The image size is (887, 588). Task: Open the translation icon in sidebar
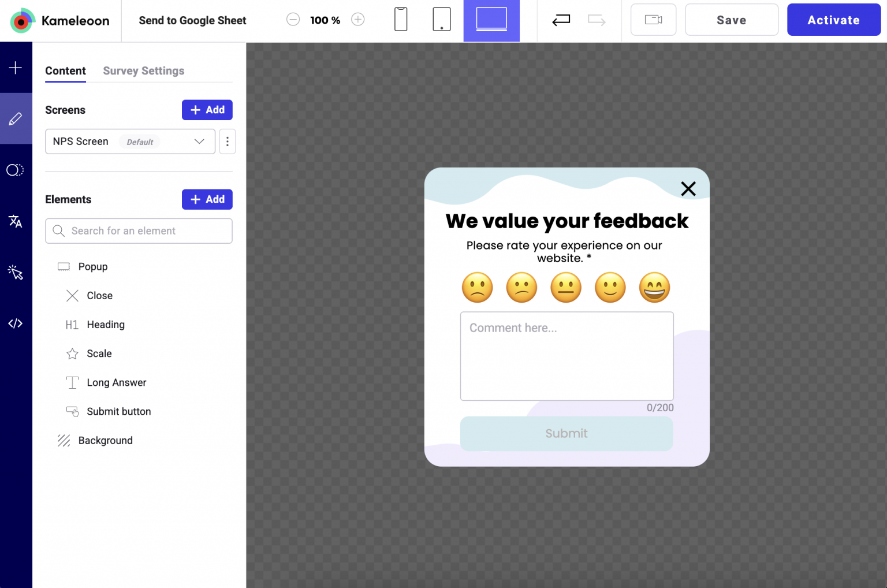click(x=16, y=221)
